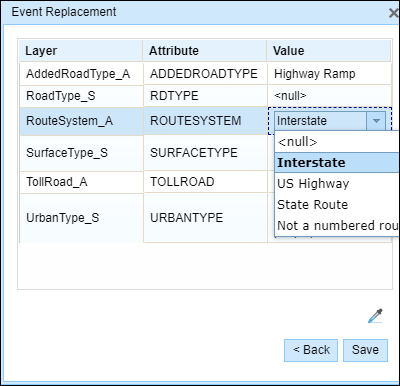Edit the <null> value for RDTYPE
Viewport: 400px width, 386px height.
point(329,96)
